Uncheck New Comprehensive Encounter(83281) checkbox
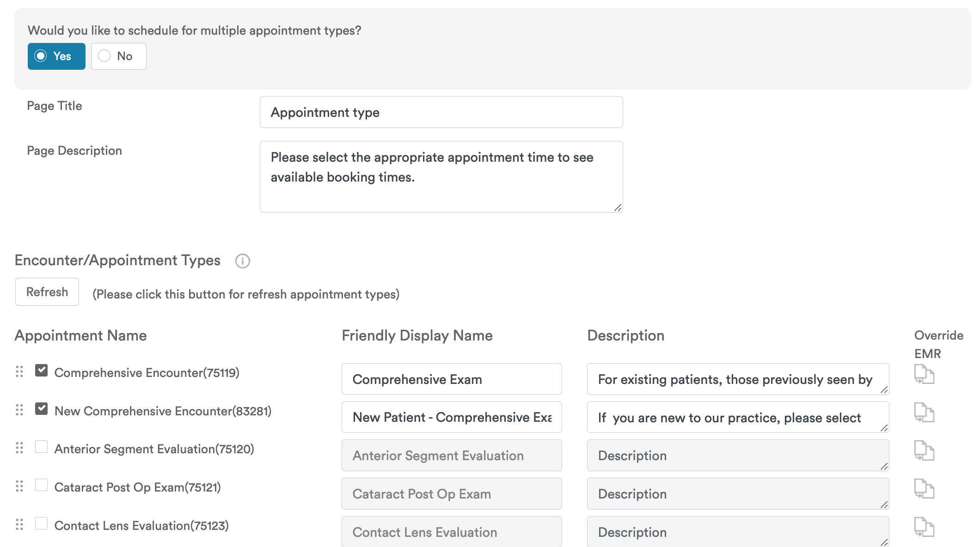Screen dimensions: 980x547 (x=42, y=409)
